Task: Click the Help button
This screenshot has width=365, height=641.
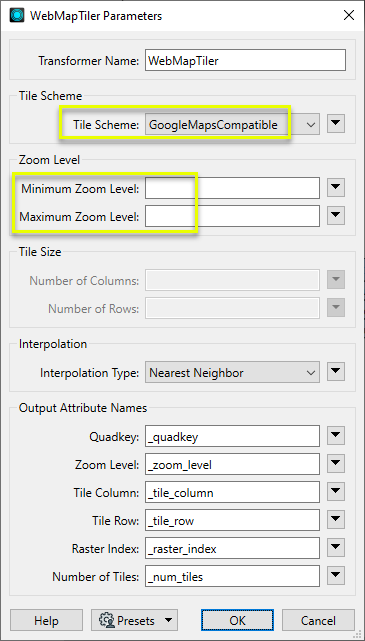Action: [x=46, y=620]
